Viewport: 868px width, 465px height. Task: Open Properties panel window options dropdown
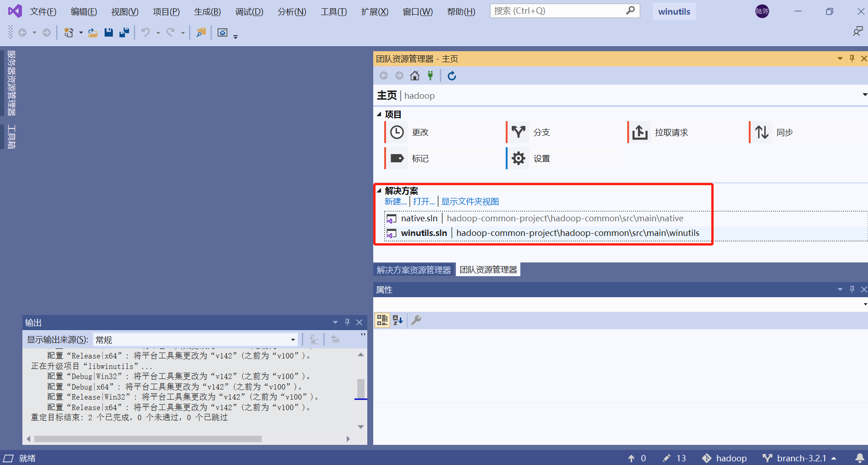click(840, 289)
